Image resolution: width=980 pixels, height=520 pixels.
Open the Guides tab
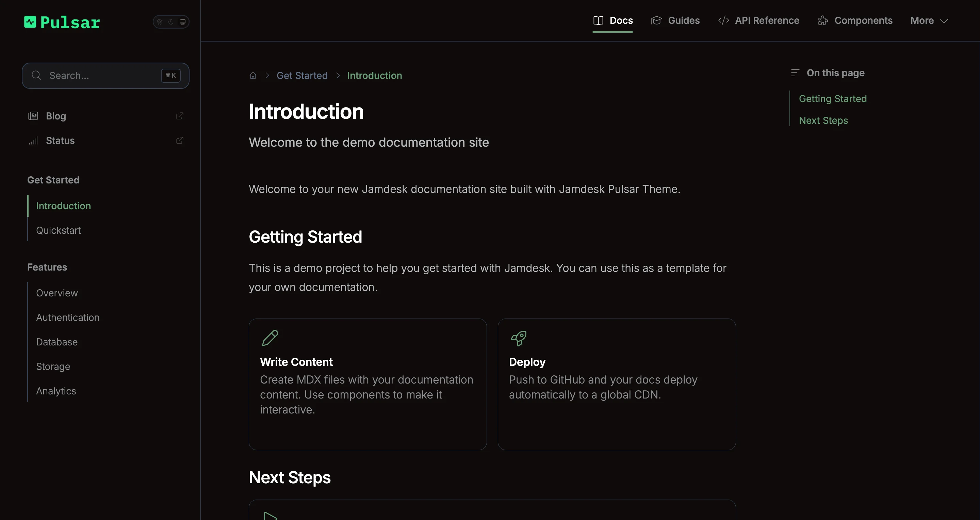(675, 20)
